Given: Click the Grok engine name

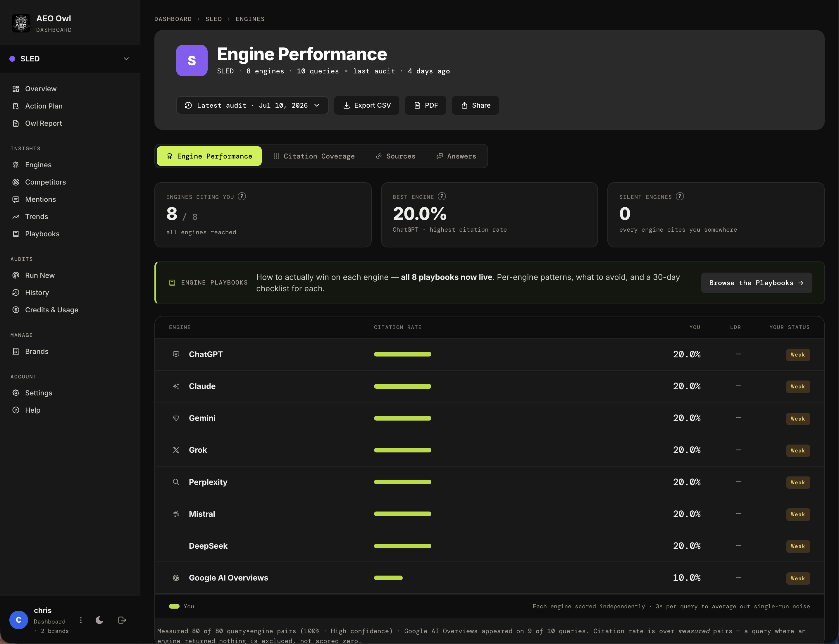Looking at the screenshot, I should point(198,450).
